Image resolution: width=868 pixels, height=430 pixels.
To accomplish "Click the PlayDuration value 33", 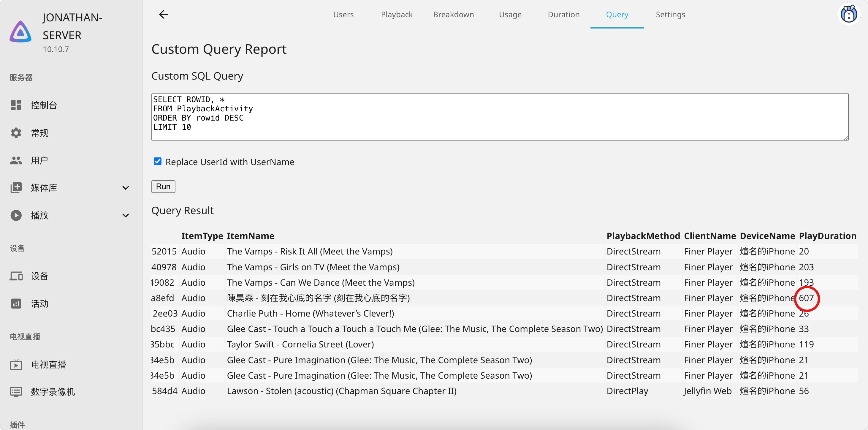I will point(804,329).
